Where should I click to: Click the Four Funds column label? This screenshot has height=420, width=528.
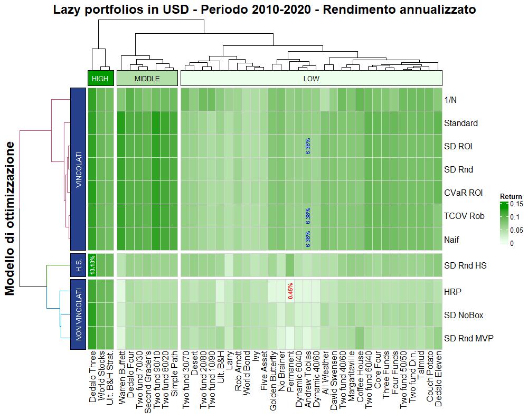tap(394, 373)
